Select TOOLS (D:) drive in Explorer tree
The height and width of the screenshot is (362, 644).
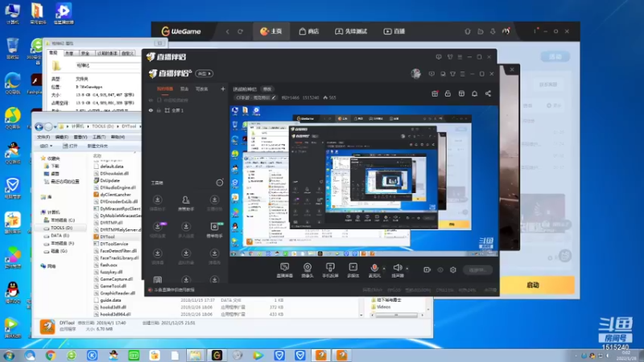point(62,228)
